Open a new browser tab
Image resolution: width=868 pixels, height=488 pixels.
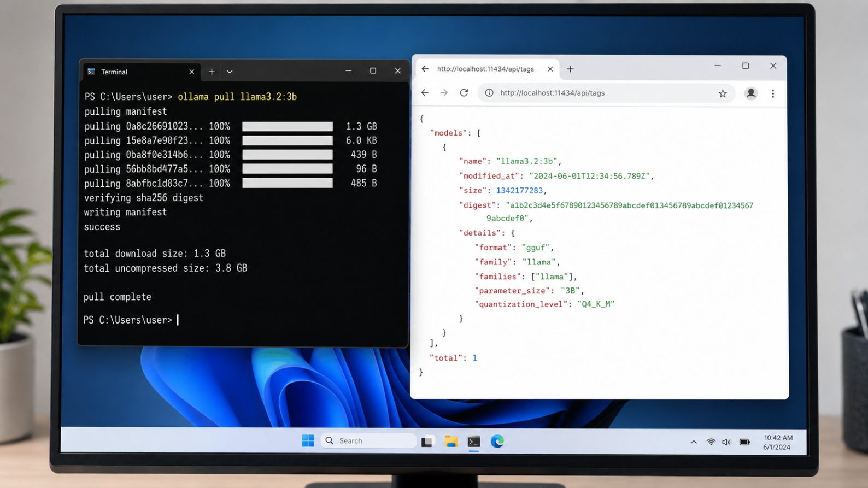[570, 69]
